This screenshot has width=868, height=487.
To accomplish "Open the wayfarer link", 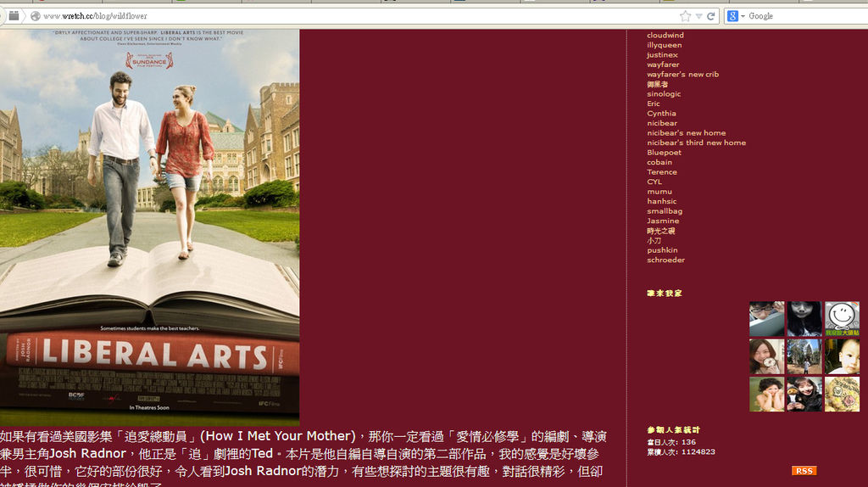I will (x=663, y=64).
